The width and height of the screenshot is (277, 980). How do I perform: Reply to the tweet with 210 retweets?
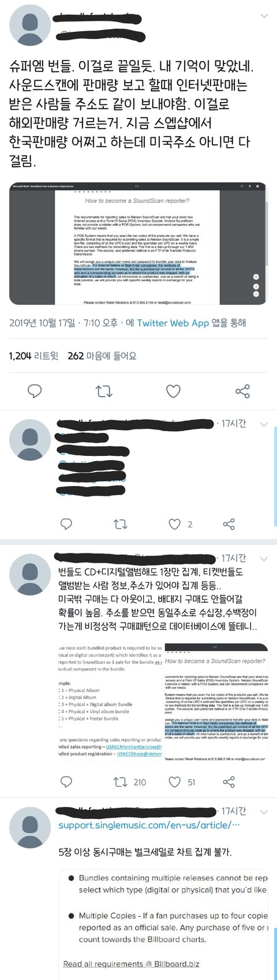pos(66,782)
